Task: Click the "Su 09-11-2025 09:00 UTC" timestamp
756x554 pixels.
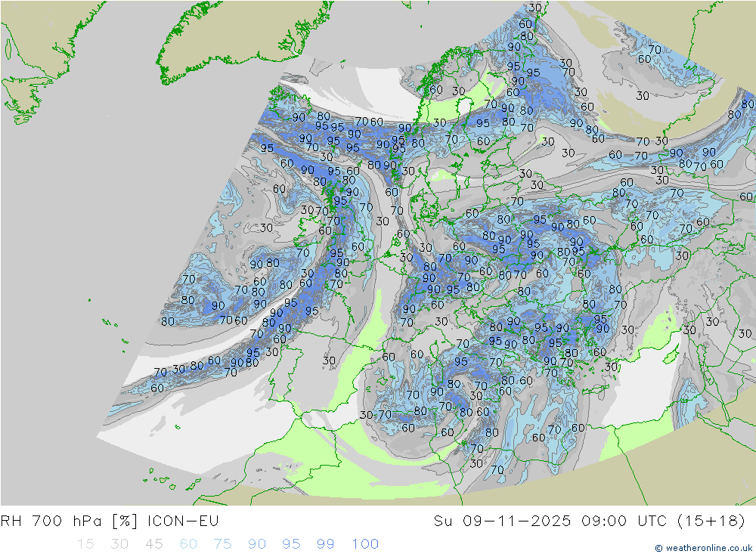Action: (550, 522)
